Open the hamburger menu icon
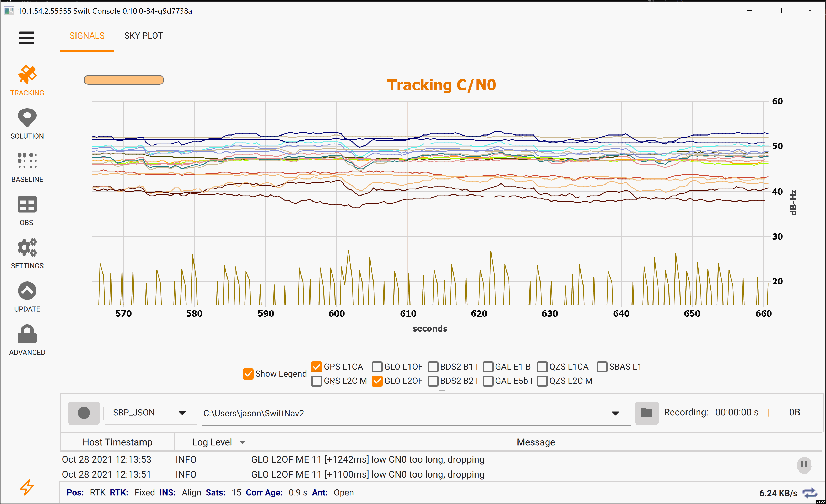The height and width of the screenshot is (504, 826). pos(26,37)
